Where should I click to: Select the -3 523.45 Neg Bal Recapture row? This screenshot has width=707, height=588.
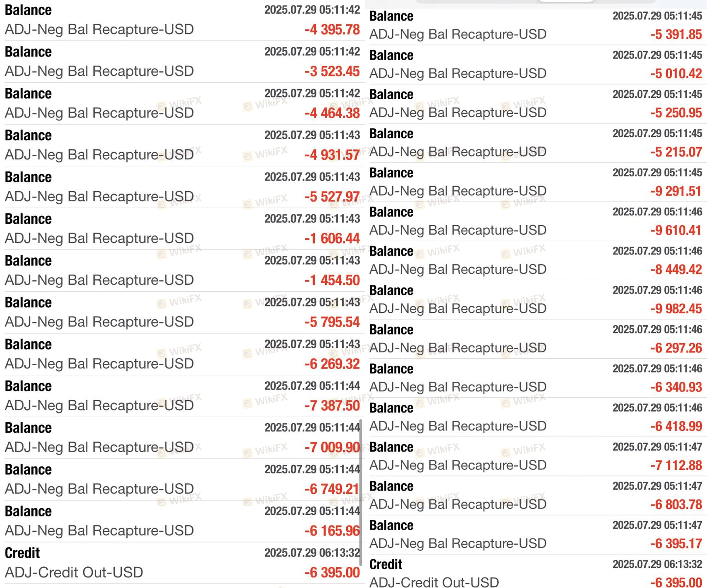pos(182,62)
